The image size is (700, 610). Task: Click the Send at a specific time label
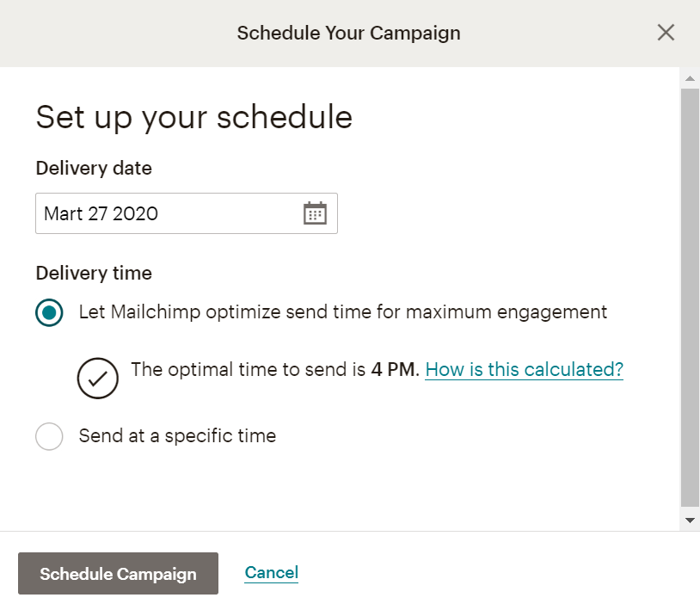click(177, 435)
